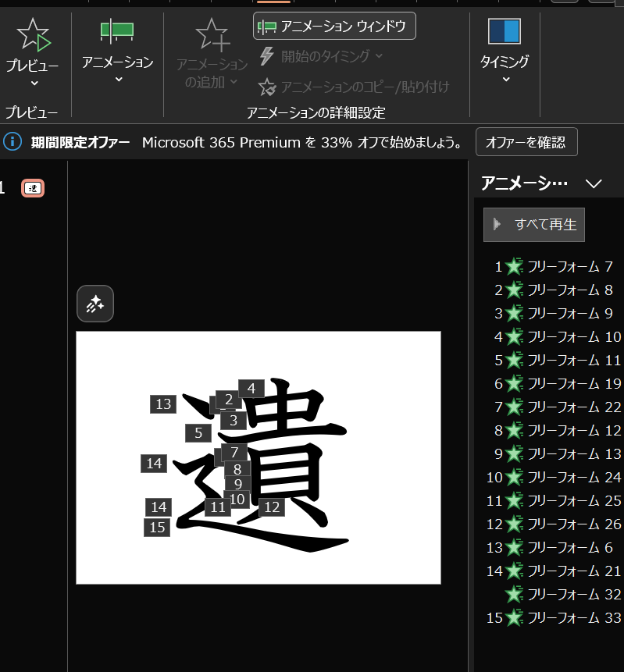Click アニメーションのコピー/貼り付け
Viewport: 624px width, 672px height.
coord(354,87)
